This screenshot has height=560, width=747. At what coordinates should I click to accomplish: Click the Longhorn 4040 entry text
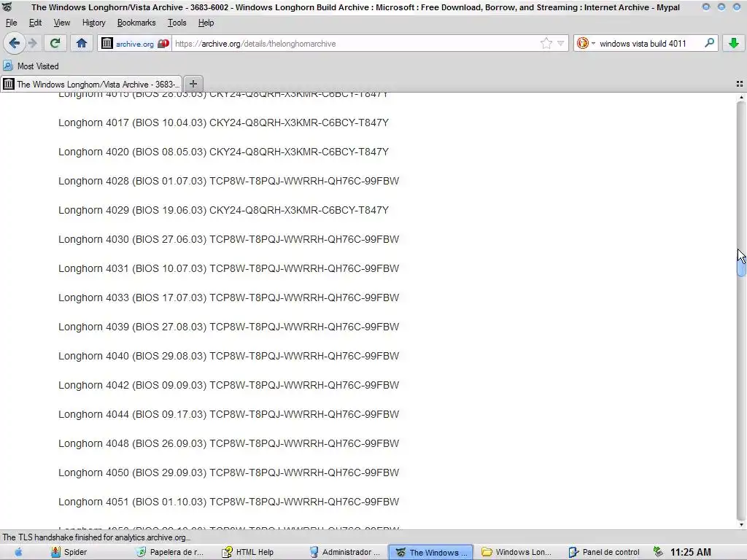click(x=228, y=356)
